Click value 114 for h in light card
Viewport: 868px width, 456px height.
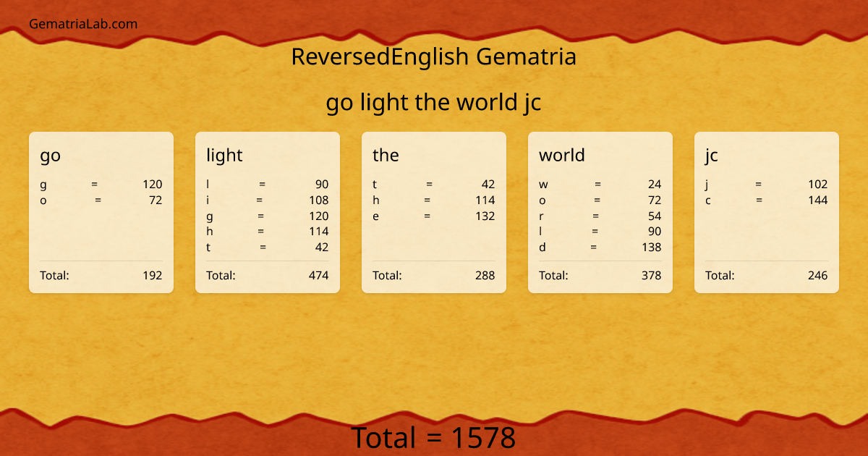[319, 231]
